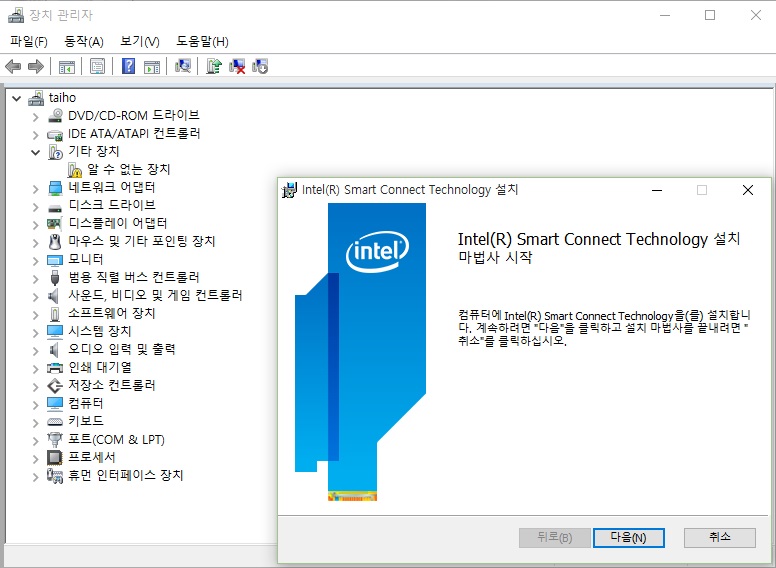Expand the 모니터 node

(x=36, y=261)
